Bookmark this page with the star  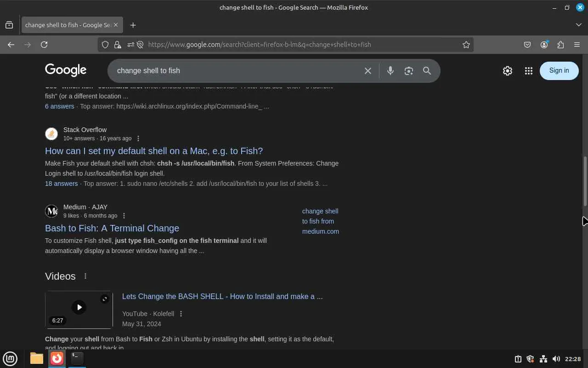click(x=466, y=45)
